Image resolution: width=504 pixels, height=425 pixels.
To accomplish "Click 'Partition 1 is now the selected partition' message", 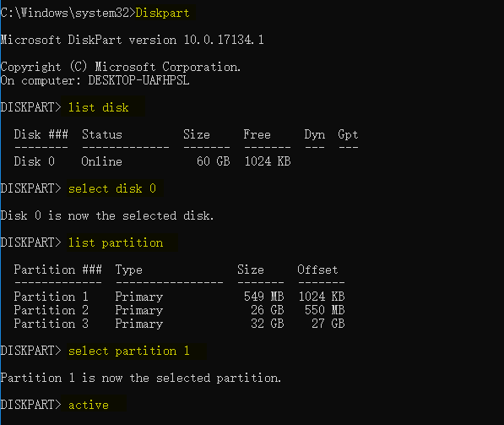I will pos(141,378).
